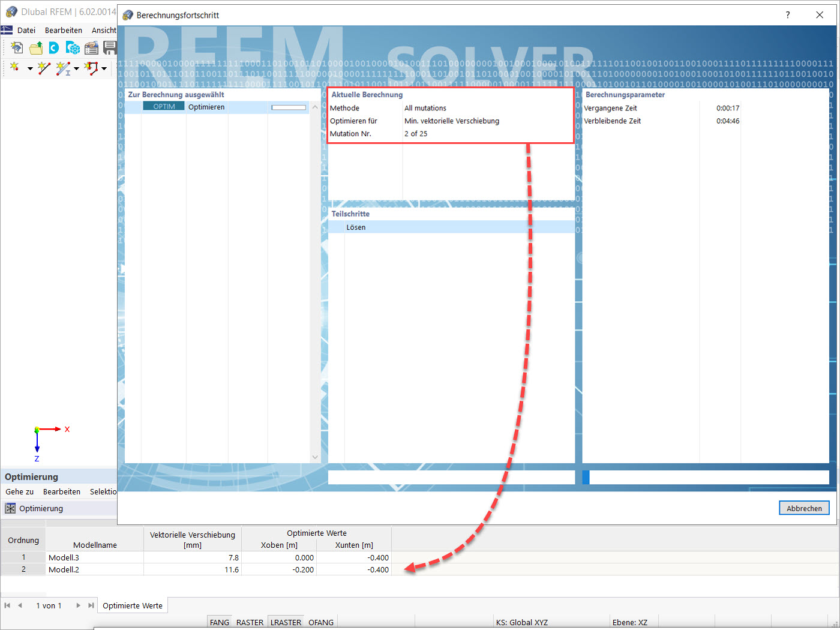The image size is (840, 630).
Task: Select the new member tool icon
Action: [63, 68]
